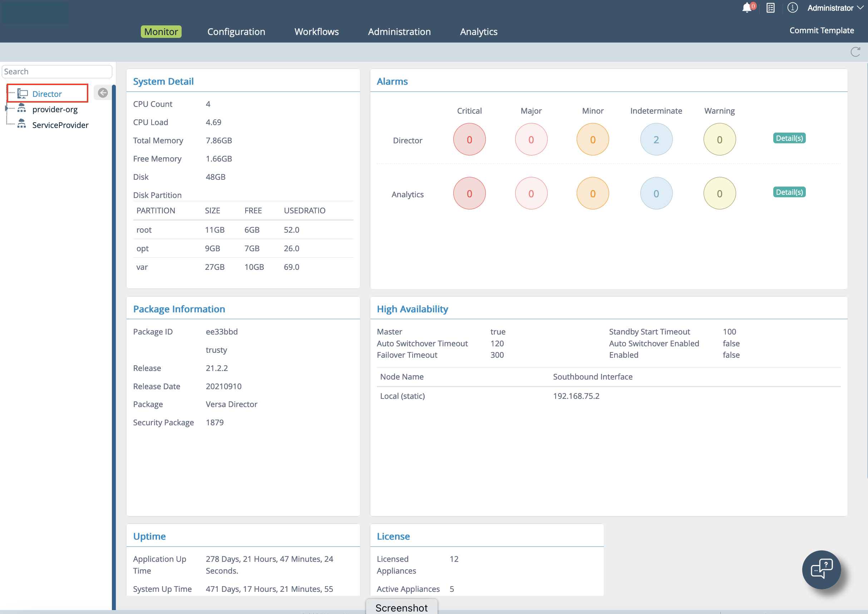This screenshot has width=868, height=614.
Task: Open the Configuration tab
Action: click(x=236, y=32)
